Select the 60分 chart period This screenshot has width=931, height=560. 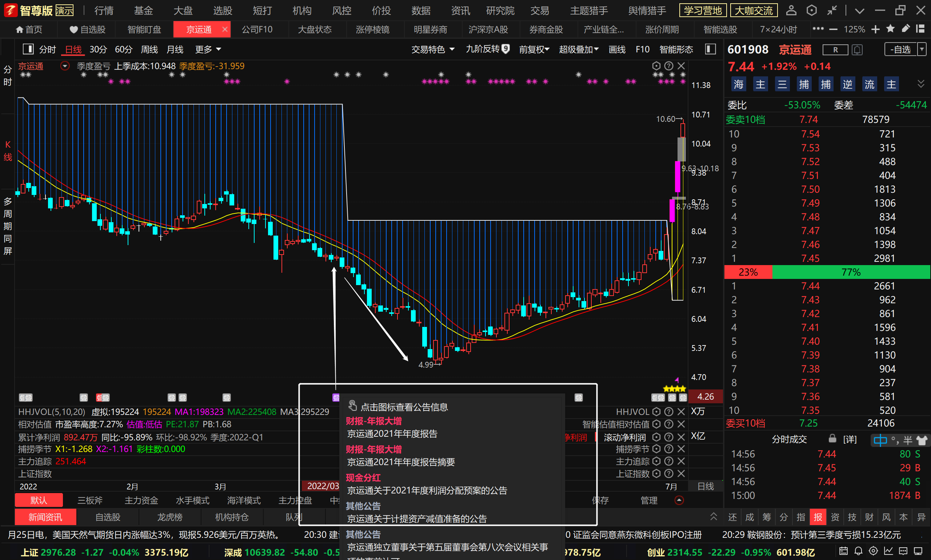click(x=124, y=49)
